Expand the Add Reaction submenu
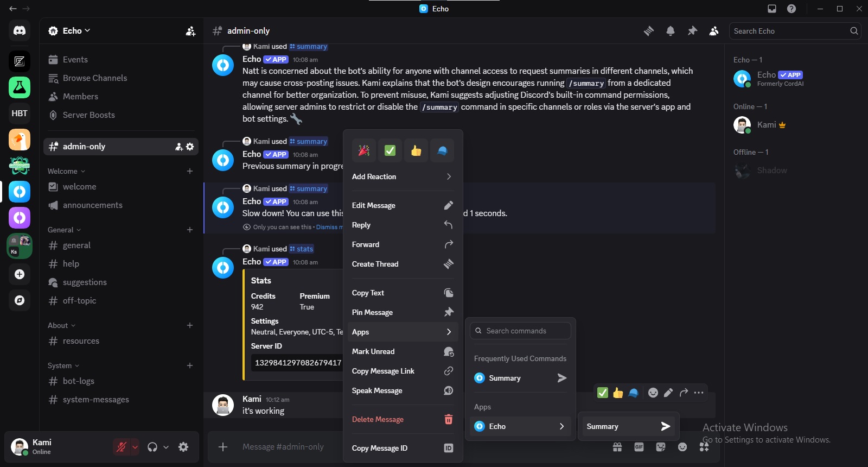Image resolution: width=868 pixels, height=467 pixels. click(x=402, y=176)
